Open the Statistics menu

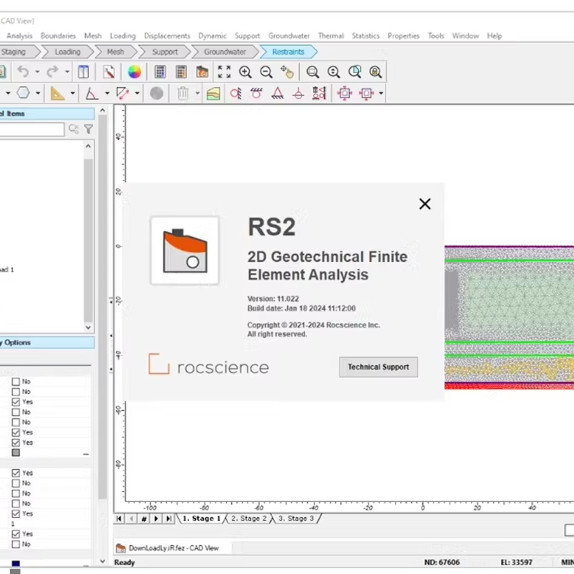coord(365,36)
